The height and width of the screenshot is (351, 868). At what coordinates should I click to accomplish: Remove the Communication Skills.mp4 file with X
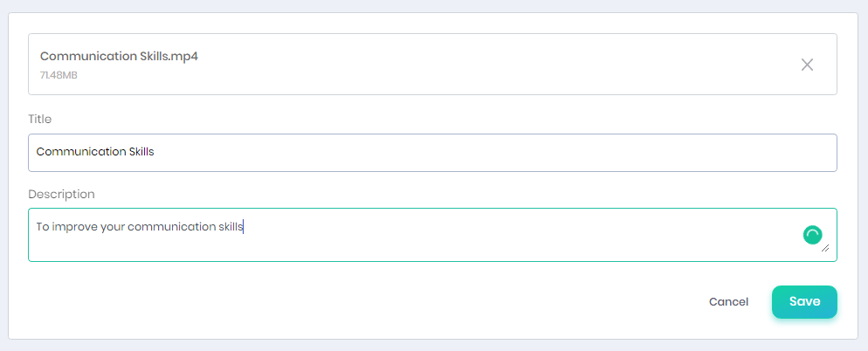[x=807, y=65]
